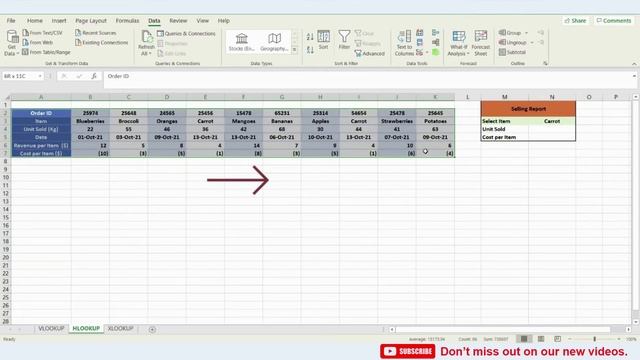Open the Get Data dropdown
Screen dimensions: 640x360
click(x=11, y=43)
